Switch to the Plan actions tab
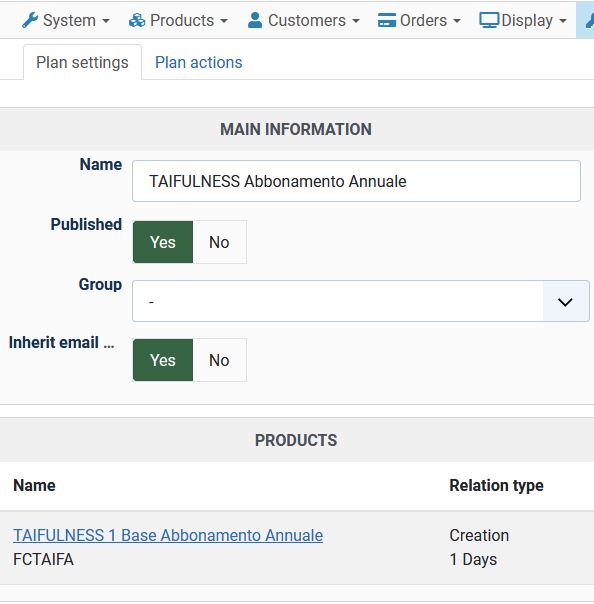 click(x=198, y=62)
